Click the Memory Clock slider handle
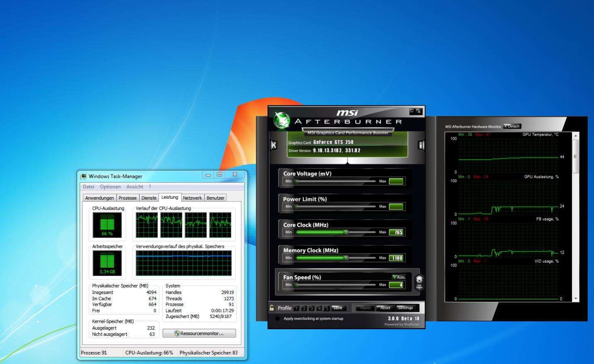Image resolution: width=594 pixels, height=364 pixels. click(x=345, y=258)
